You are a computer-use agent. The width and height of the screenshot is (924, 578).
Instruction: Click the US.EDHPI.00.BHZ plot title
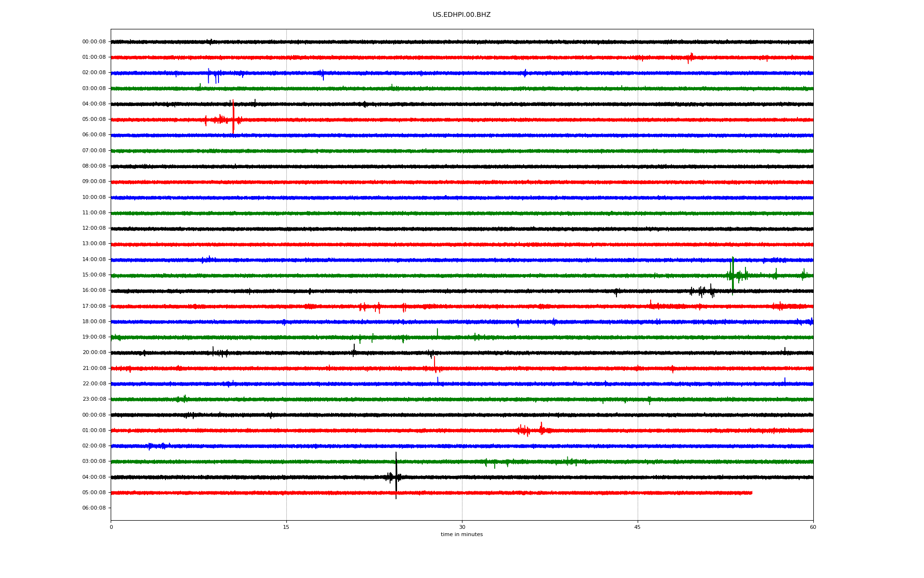(461, 15)
